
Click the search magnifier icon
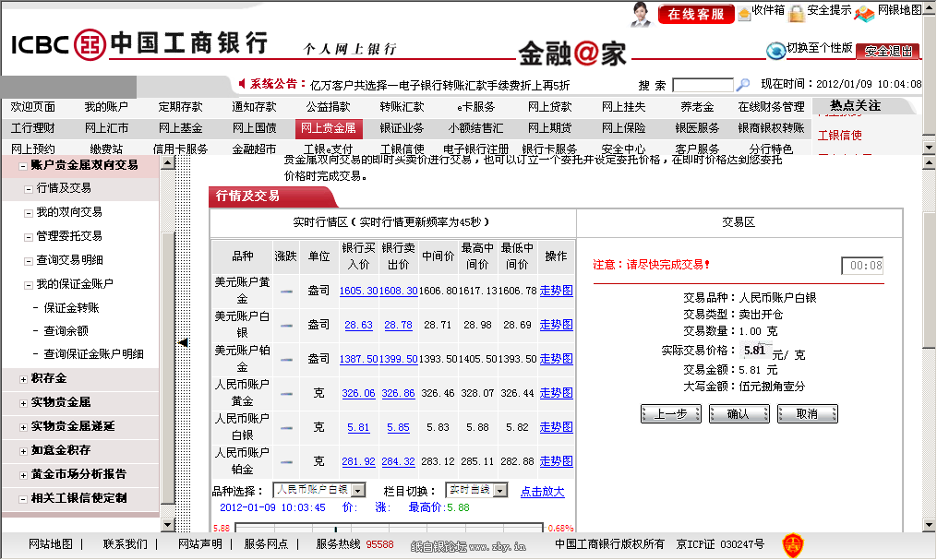point(743,85)
